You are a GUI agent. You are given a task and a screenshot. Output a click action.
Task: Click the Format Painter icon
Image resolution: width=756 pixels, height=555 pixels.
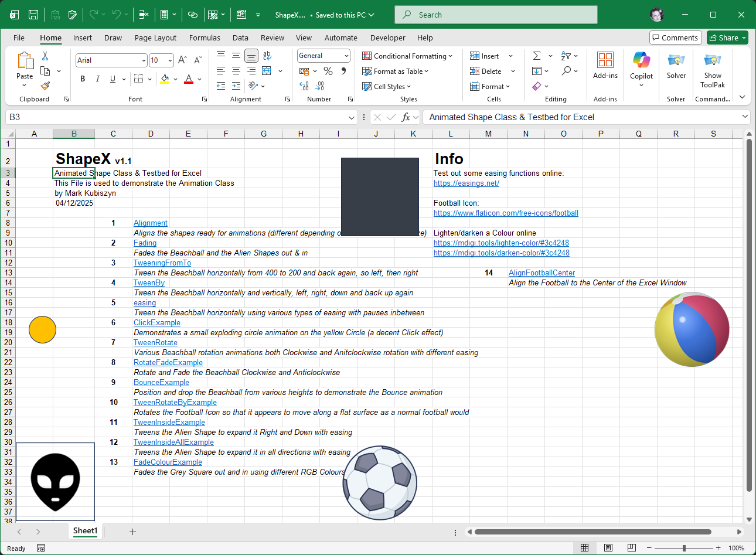(x=45, y=86)
